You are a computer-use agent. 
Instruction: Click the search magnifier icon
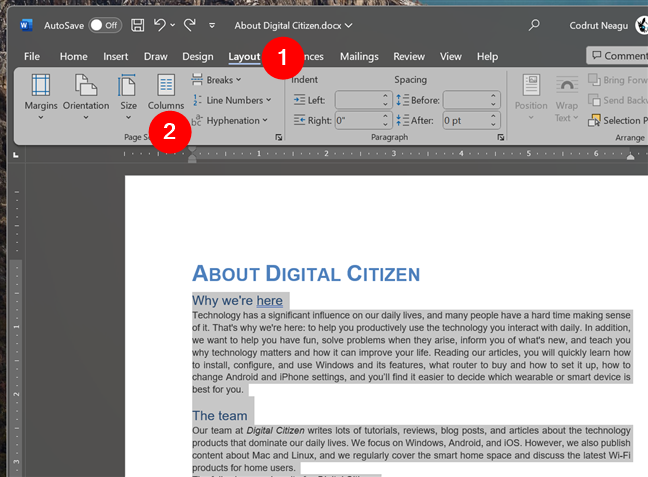[534, 26]
